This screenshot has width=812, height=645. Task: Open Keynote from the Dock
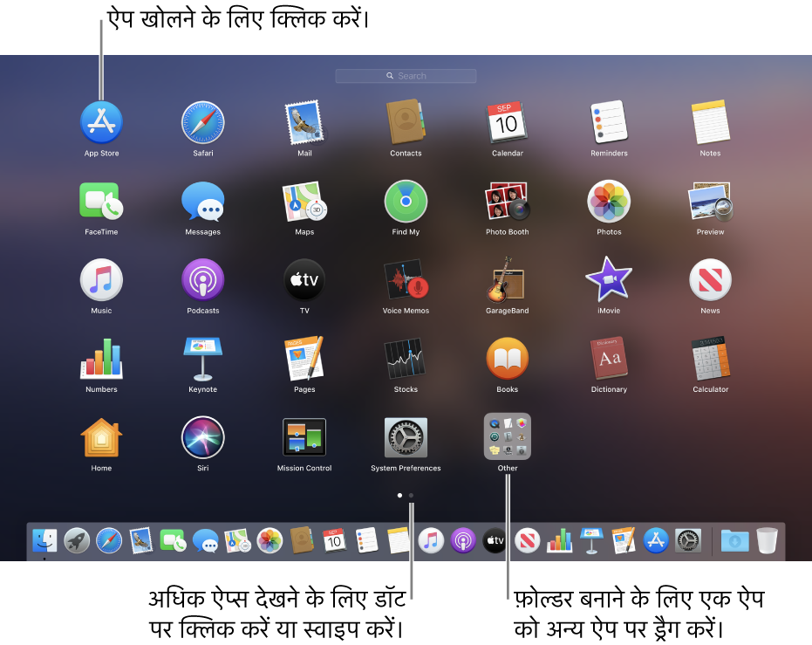[591, 541]
